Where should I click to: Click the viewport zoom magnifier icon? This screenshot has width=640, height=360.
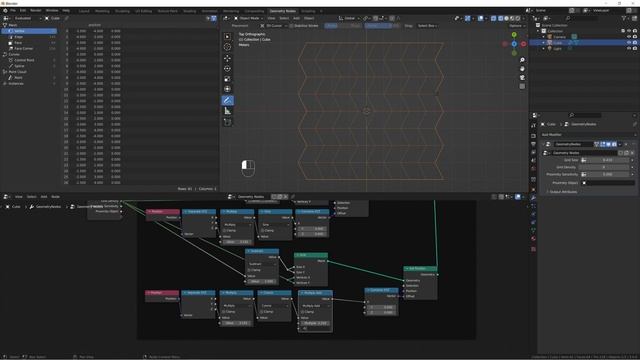[x=522, y=60]
